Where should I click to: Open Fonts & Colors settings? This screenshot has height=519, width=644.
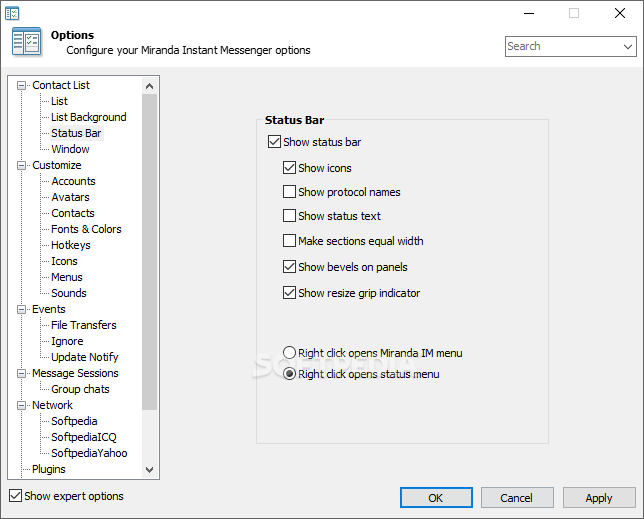86,229
